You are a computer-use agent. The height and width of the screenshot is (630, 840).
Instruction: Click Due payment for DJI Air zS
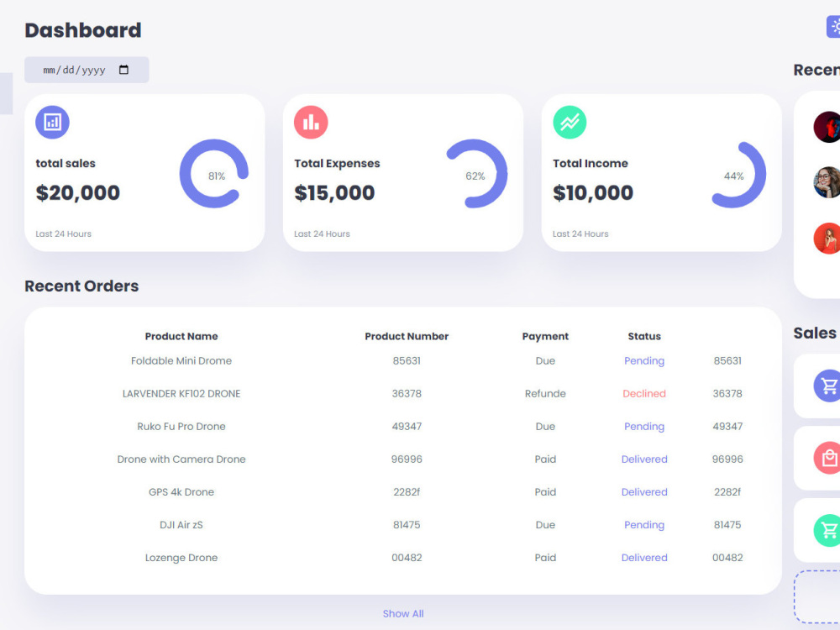[545, 524]
